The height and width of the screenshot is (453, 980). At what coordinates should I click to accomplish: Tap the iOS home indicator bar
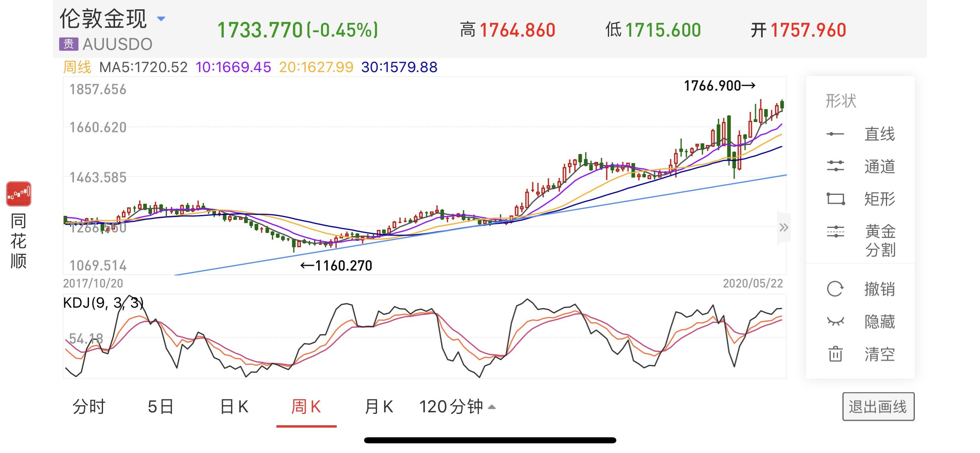coord(490,440)
